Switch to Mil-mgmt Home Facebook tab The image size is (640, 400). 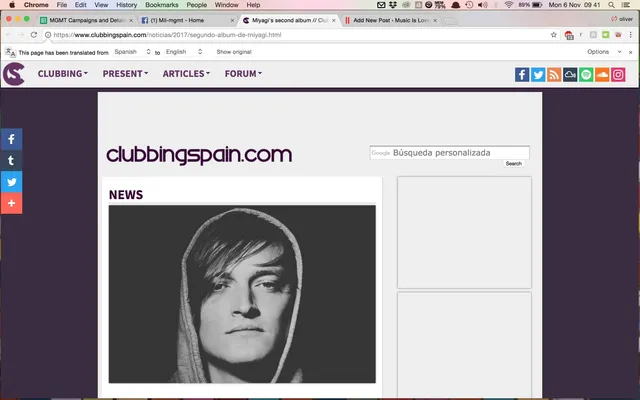(x=187, y=20)
